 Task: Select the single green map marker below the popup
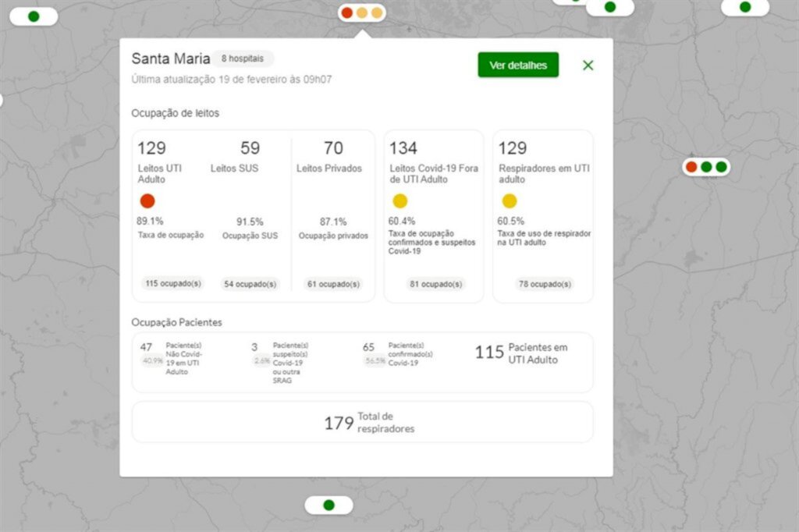click(x=328, y=505)
